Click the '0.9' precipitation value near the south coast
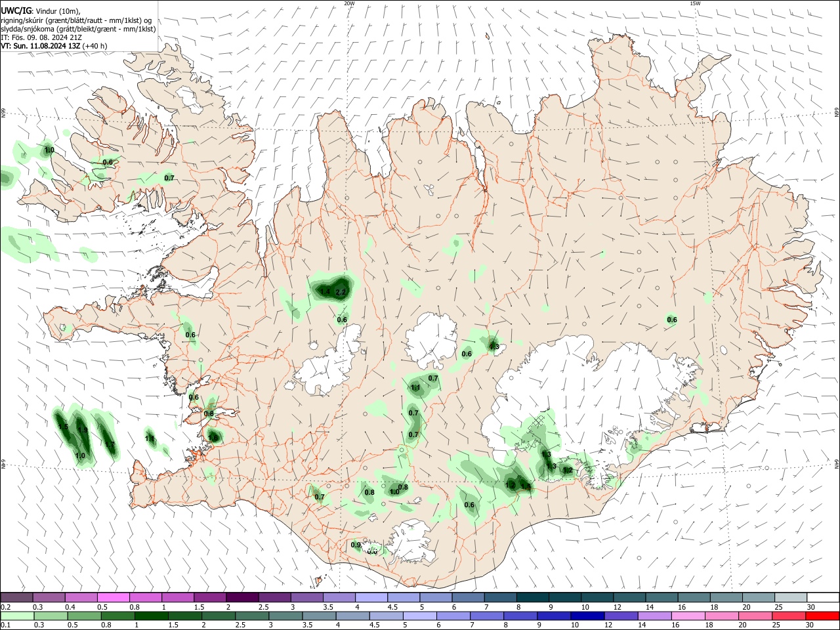The width and height of the screenshot is (840, 630). click(x=356, y=545)
